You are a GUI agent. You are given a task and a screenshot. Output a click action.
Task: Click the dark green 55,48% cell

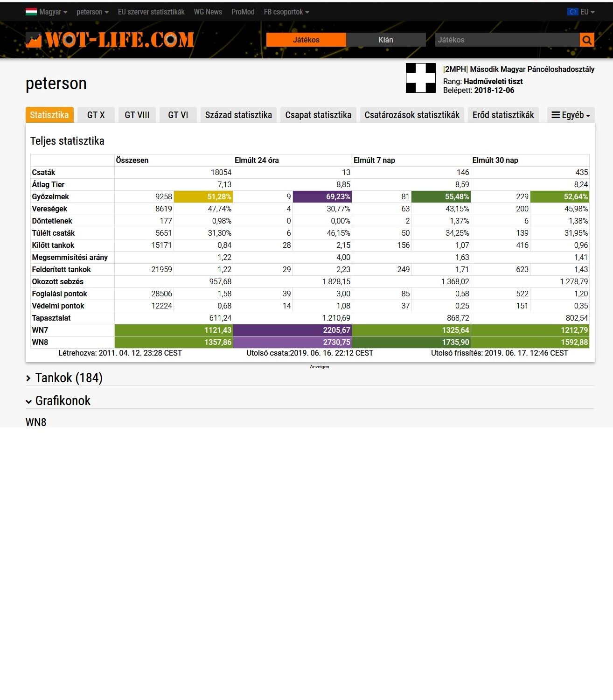[441, 196]
